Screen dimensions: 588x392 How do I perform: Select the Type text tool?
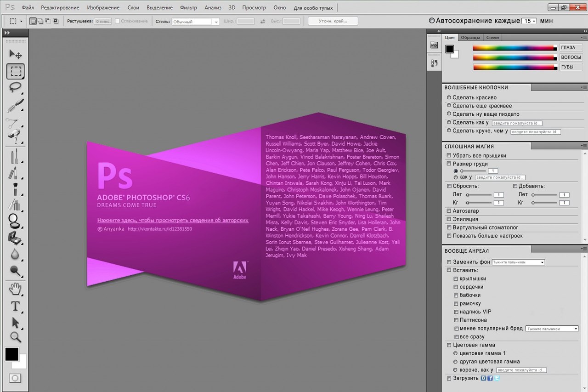click(x=15, y=306)
